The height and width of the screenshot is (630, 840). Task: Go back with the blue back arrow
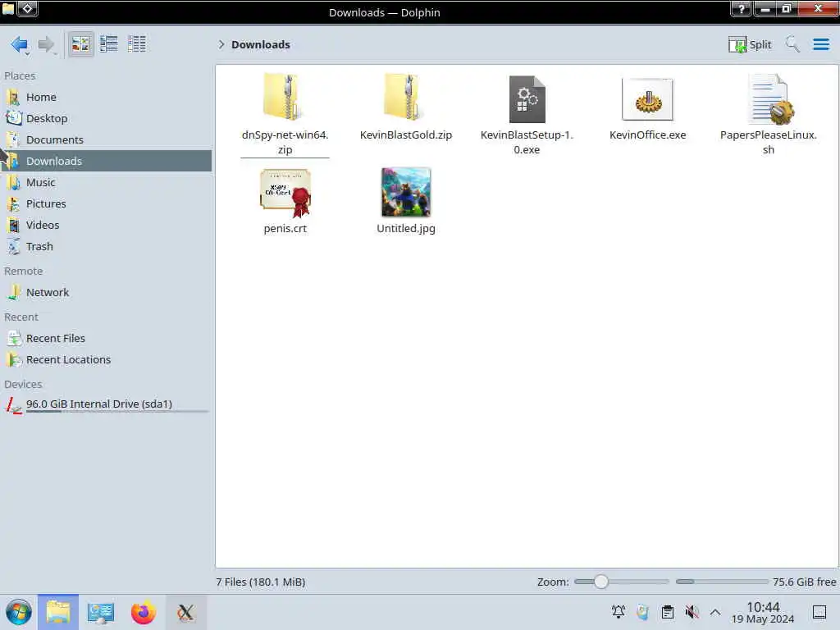click(18, 44)
